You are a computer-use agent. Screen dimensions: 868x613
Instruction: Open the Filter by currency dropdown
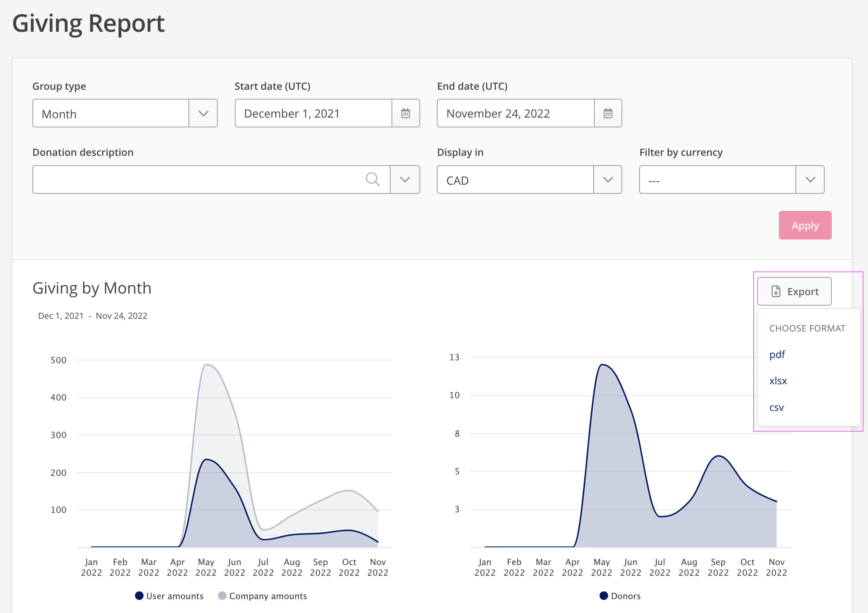(810, 179)
